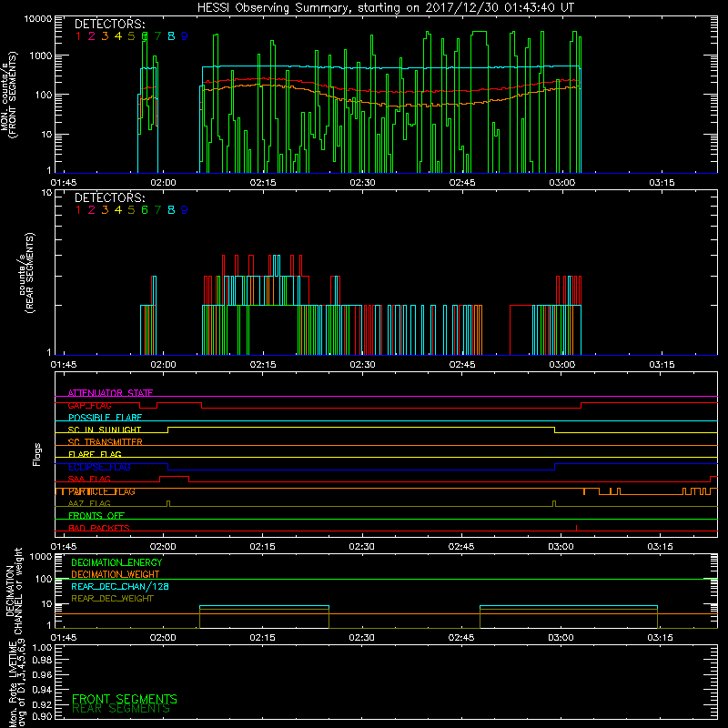
Task: Click DETECTORS: label in the front segments plot
Action: click(109, 24)
